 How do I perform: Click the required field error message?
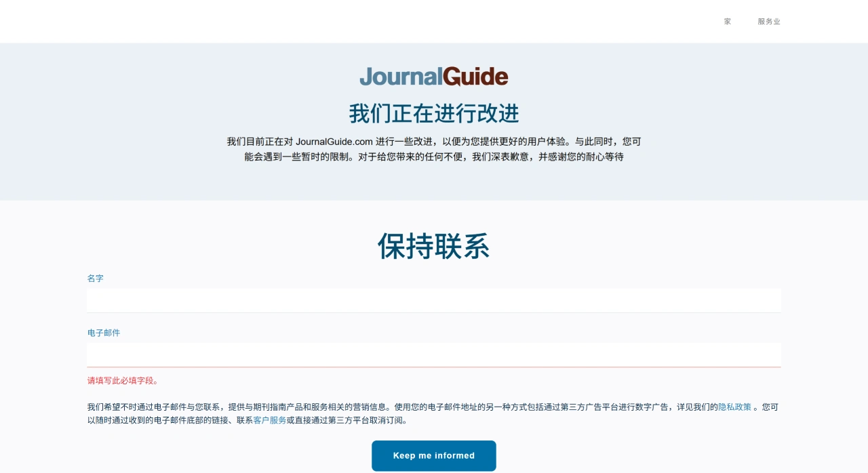pyautogui.click(x=122, y=380)
